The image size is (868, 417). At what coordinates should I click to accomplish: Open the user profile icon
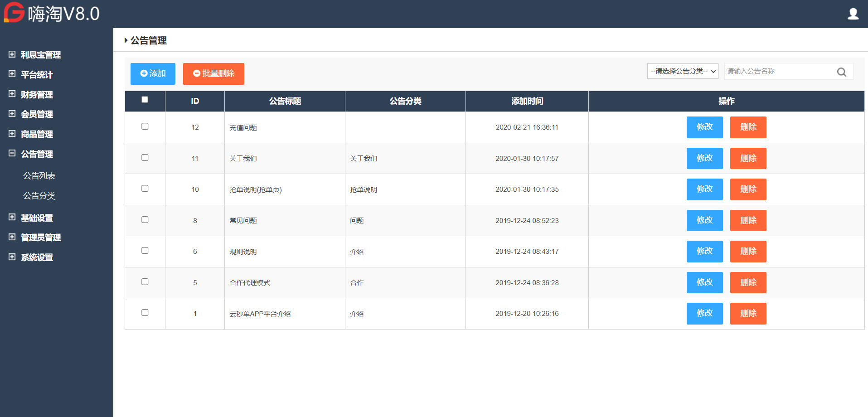pyautogui.click(x=853, y=14)
